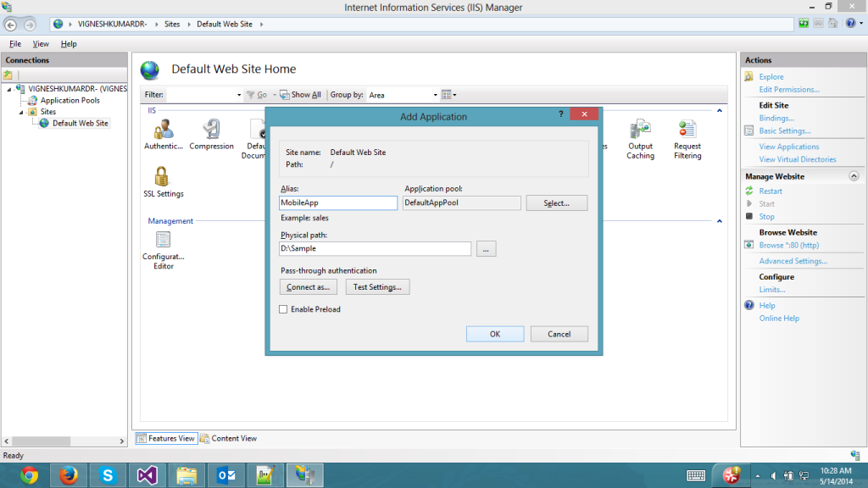This screenshot has width=868, height=488.
Task: Collapse the Manage Website section
Action: click(x=854, y=176)
